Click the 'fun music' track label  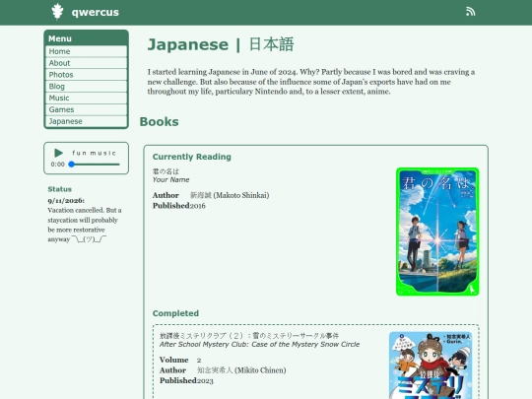tap(94, 153)
